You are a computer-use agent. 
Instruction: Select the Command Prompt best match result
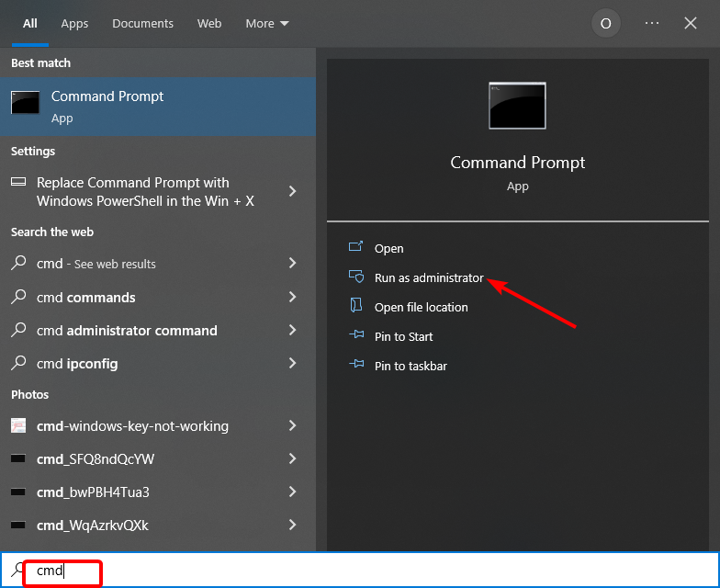click(158, 107)
